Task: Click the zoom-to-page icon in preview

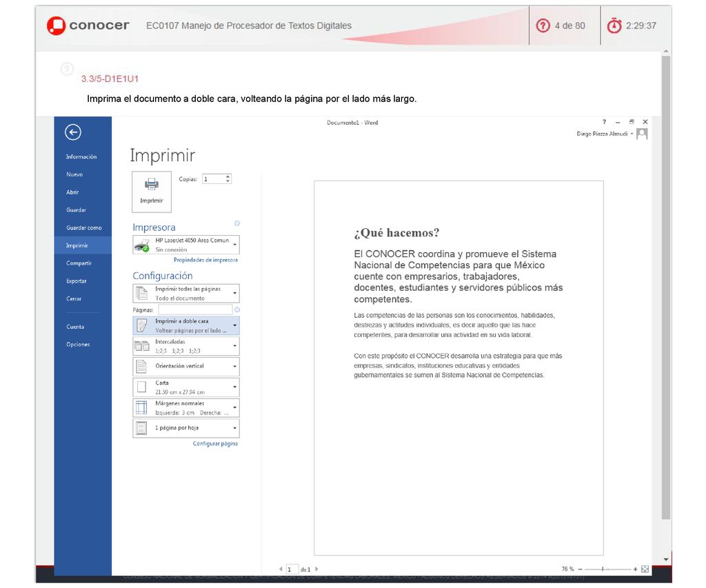Action: tap(645, 569)
